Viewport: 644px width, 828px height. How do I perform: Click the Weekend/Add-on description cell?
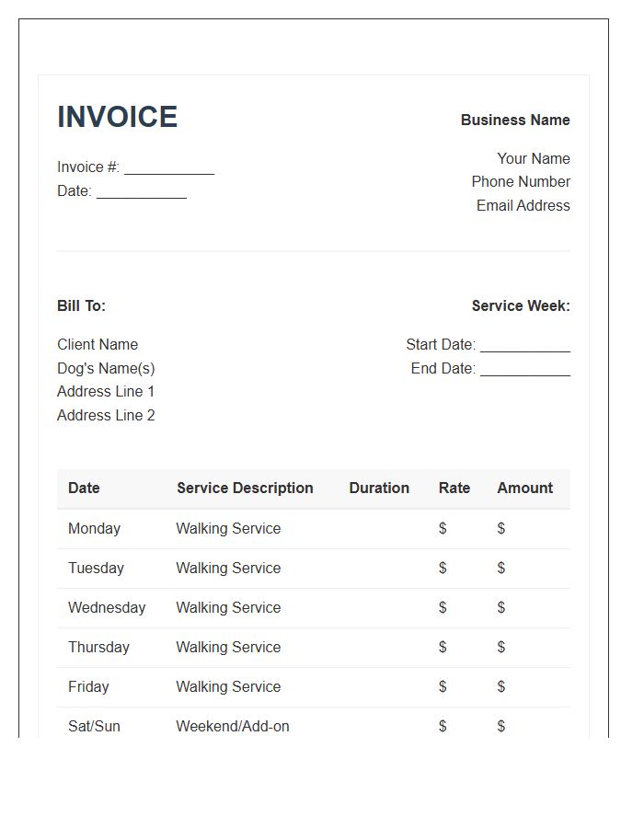pyautogui.click(x=233, y=727)
